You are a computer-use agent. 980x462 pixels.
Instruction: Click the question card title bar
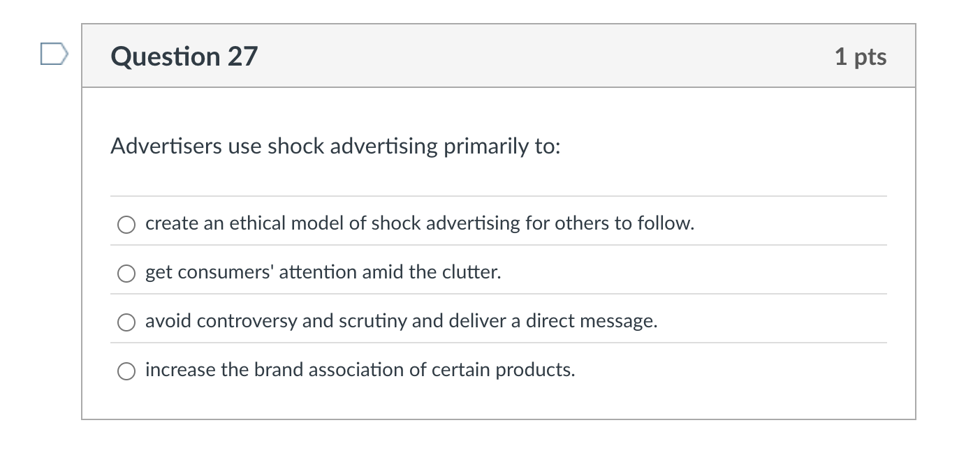[499, 56]
